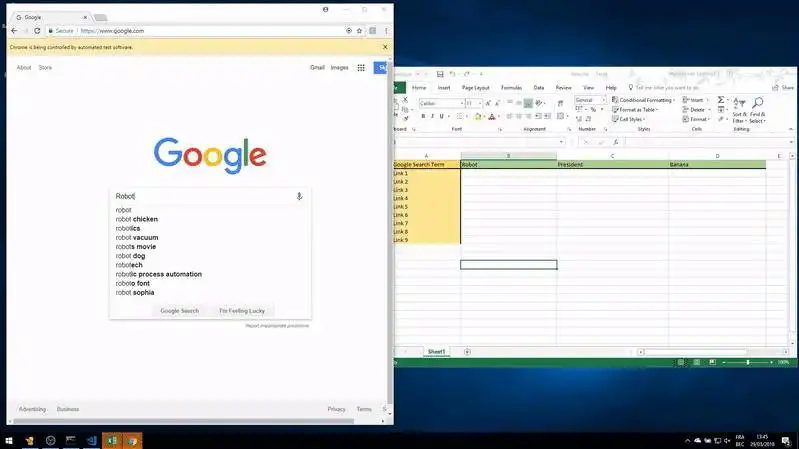Toggle Wrap Text in the Alignment group
799x449 pixels.
click(561, 103)
